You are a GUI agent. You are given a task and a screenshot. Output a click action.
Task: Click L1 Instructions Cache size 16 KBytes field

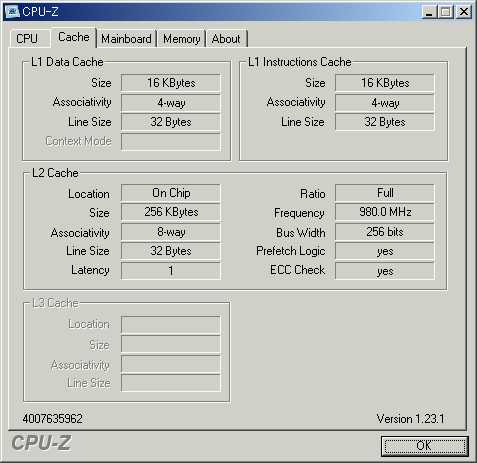385,83
